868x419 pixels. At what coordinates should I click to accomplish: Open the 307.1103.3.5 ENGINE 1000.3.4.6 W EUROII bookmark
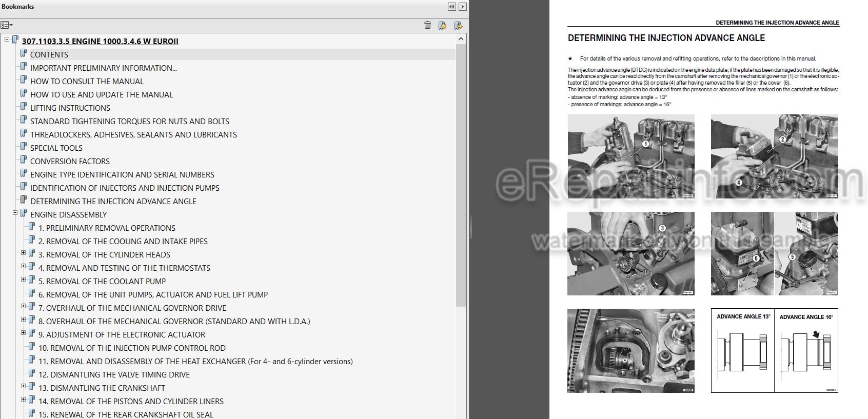[100, 42]
